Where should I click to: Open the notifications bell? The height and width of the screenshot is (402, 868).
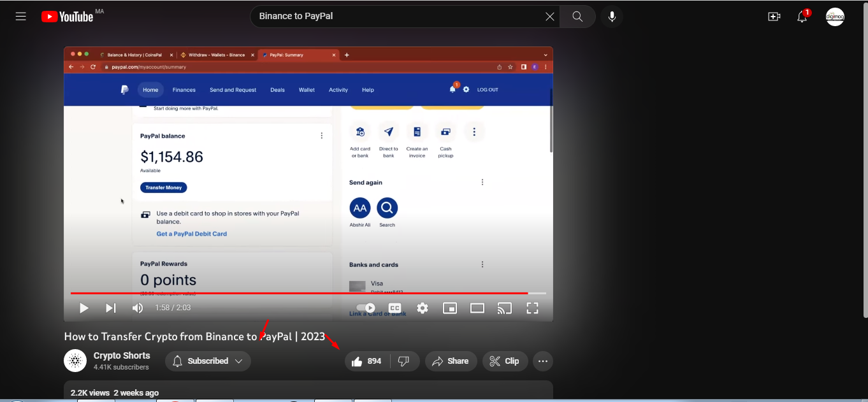802,17
